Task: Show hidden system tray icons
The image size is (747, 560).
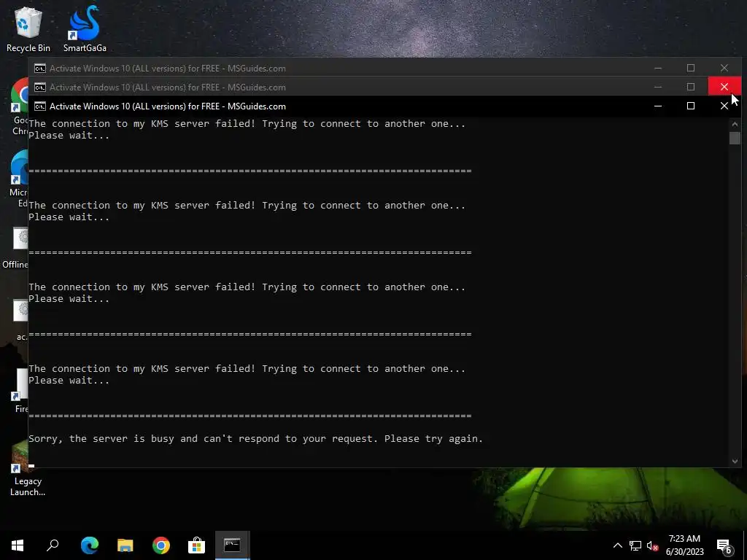Action: pos(617,545)
